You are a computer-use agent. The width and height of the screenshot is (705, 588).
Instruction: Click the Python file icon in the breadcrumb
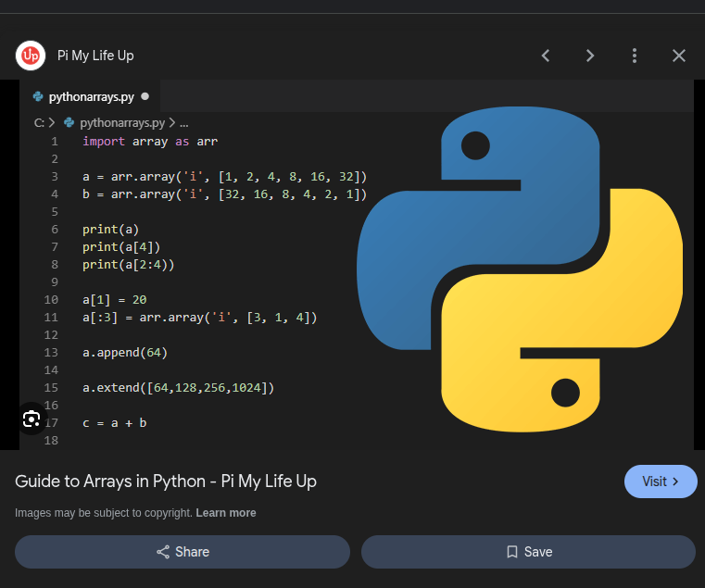pyautogui.click(x=69, y=122)
